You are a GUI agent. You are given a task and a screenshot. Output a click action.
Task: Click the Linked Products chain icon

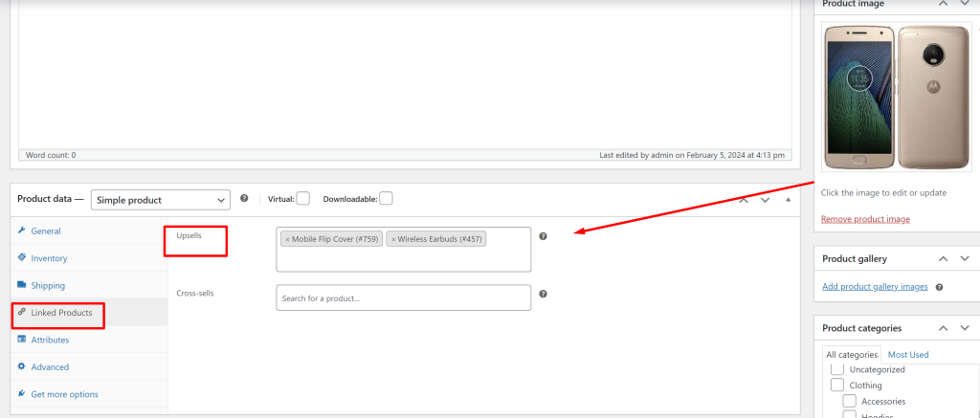[x=22, y=312]
